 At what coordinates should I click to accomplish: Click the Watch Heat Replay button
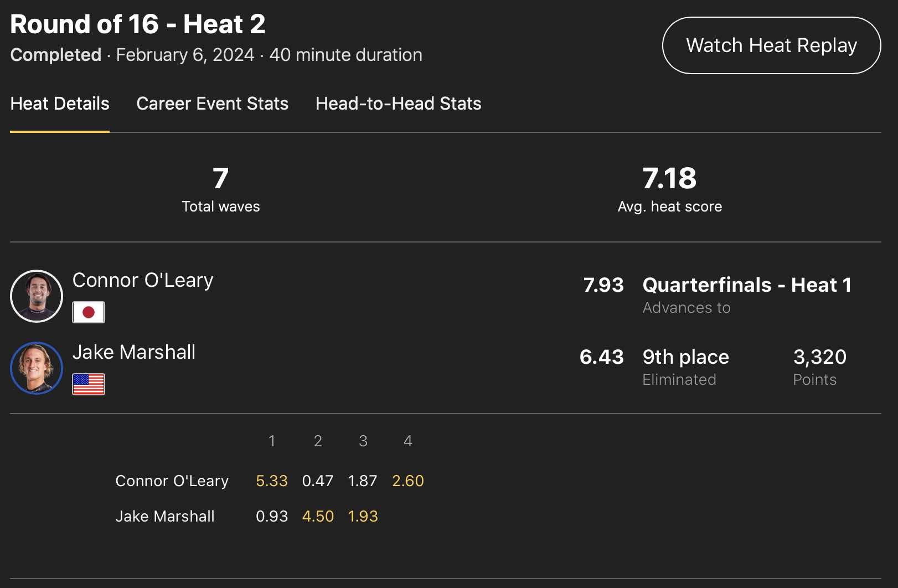(x=771, y=45)
